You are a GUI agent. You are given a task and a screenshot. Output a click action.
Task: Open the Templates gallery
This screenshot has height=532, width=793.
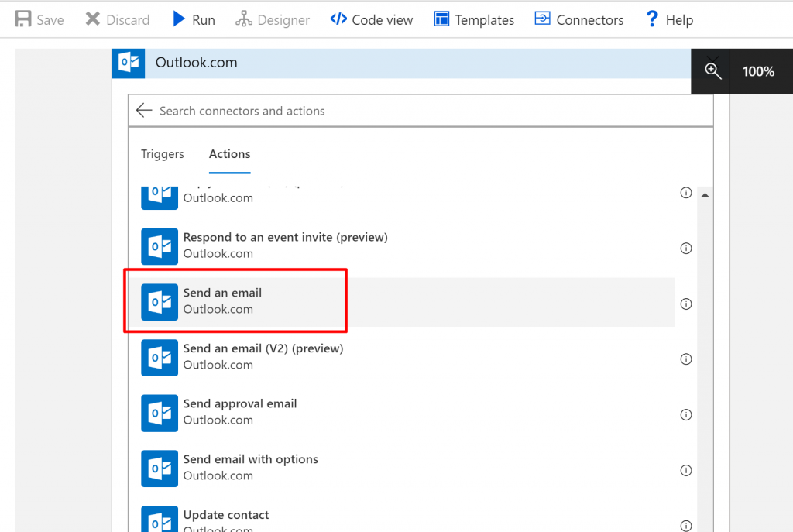(475, 19)
